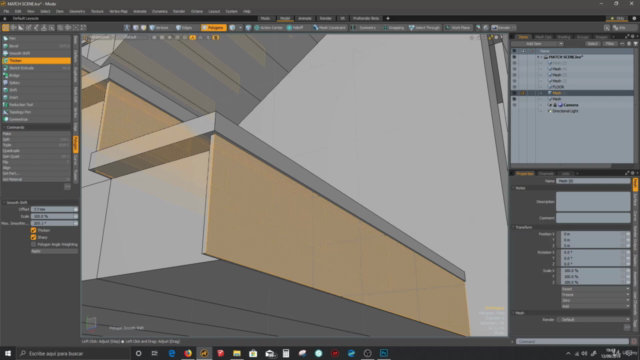Open Photoshop from the taskbar
Screen dimensions: 640x360
384,353
